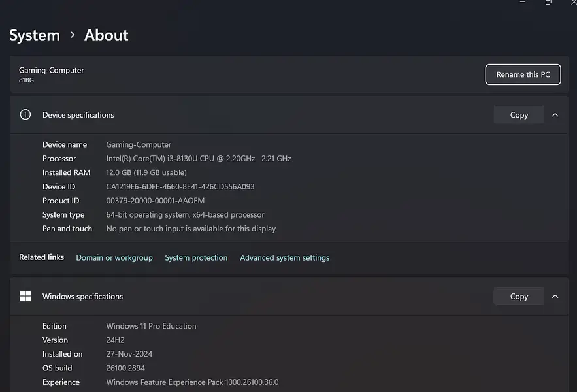
Task: Collapse the Device specifications section chevron
Action: [555, 115]
